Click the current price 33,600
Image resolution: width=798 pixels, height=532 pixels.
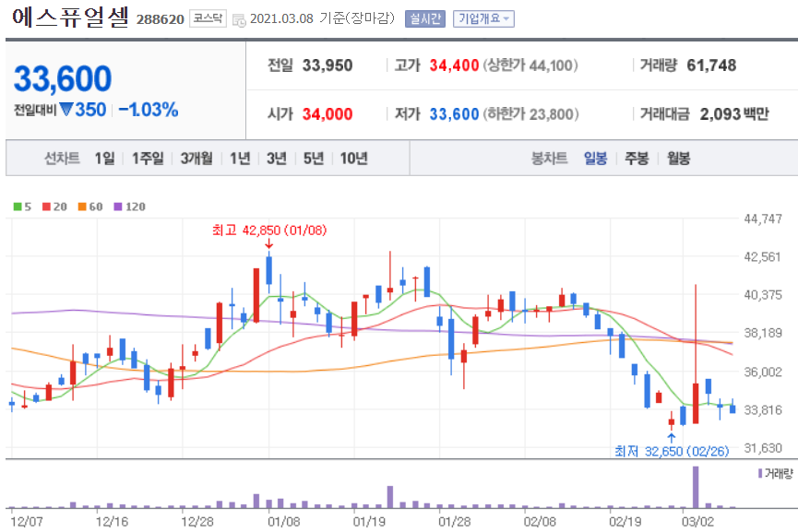pyautogui.click(x=63, y=79)
